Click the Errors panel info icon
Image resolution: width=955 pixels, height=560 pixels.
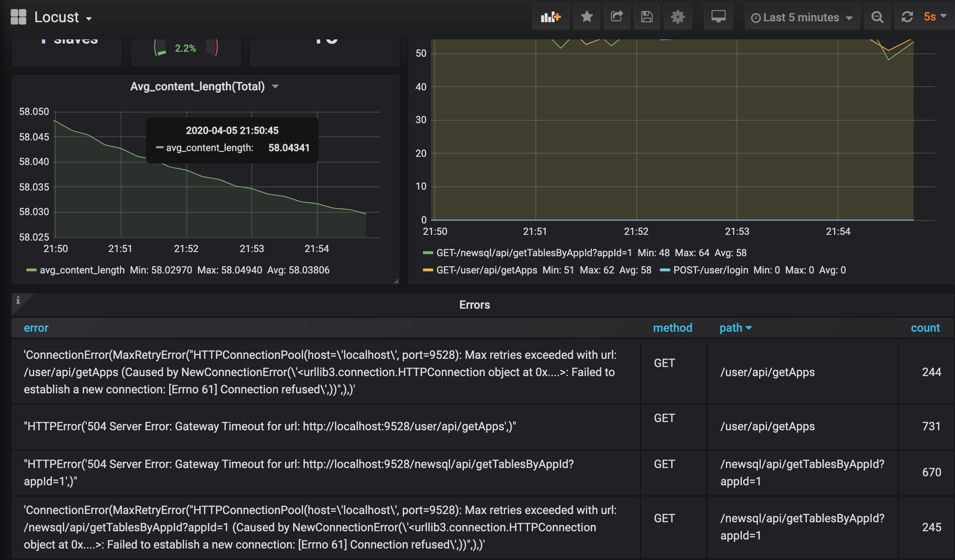[x=18, y=301]
